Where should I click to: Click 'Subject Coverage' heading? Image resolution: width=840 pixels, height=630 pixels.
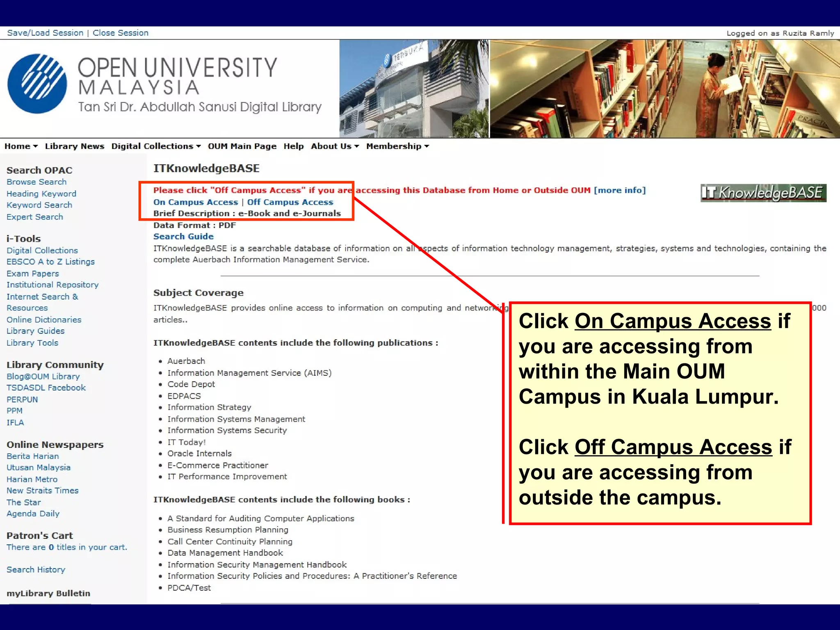[199, 293]
